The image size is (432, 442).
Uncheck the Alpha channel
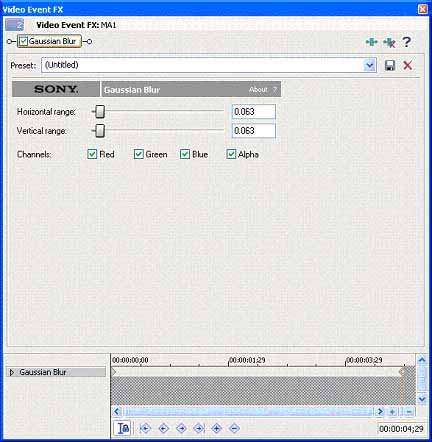[231, 154]
